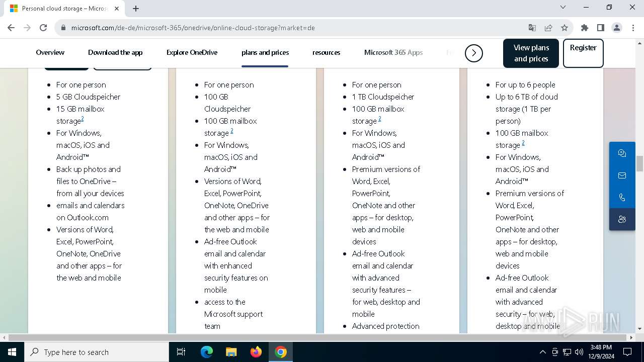Open the Windows Start menu
Image resolution: width=644 pixels, height=362 pixels.
12,352
